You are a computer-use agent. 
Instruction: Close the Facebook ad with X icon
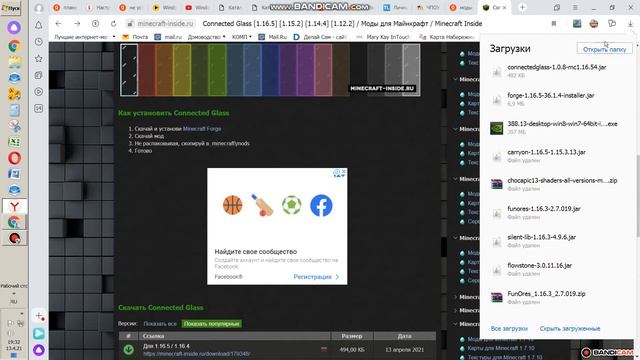coord(344,172)
